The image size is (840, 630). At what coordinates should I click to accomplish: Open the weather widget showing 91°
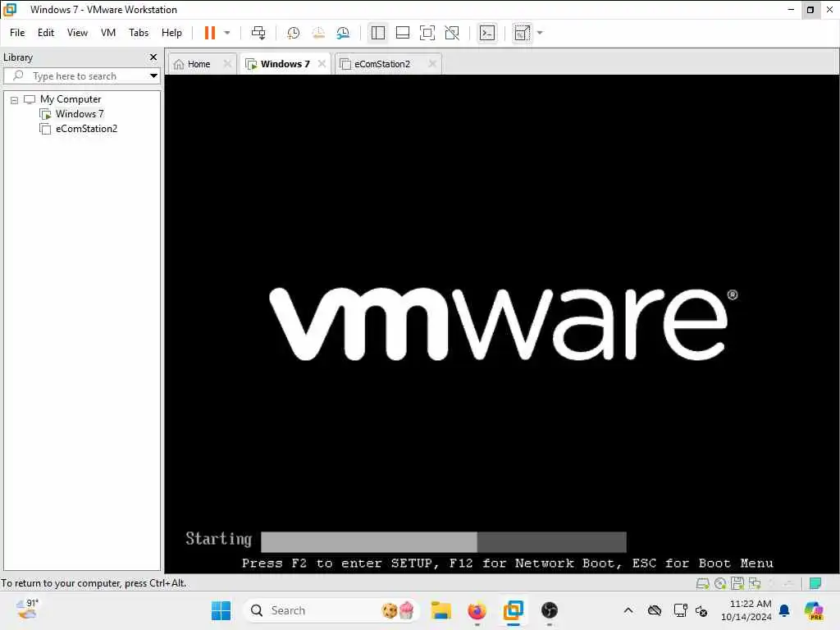[27, 609]
